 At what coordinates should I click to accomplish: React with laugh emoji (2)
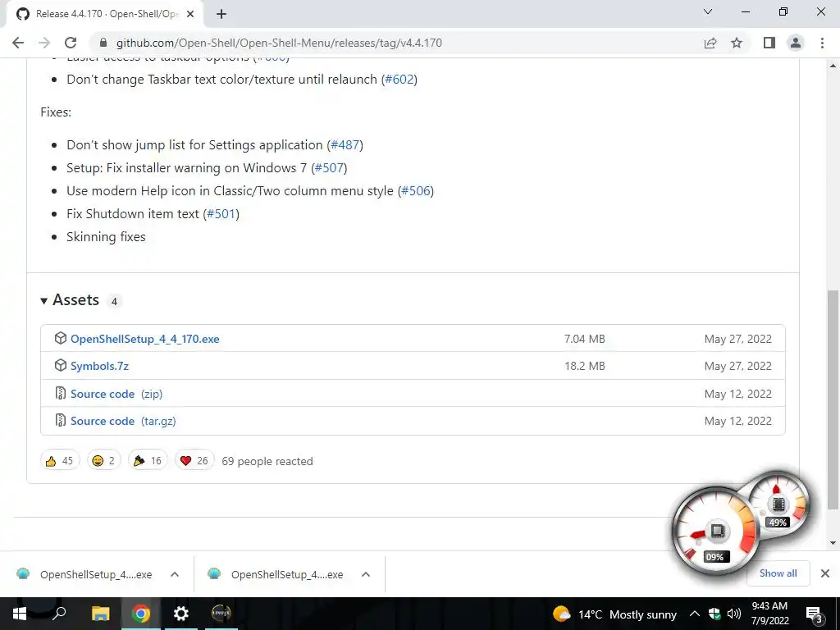point(103,461)
